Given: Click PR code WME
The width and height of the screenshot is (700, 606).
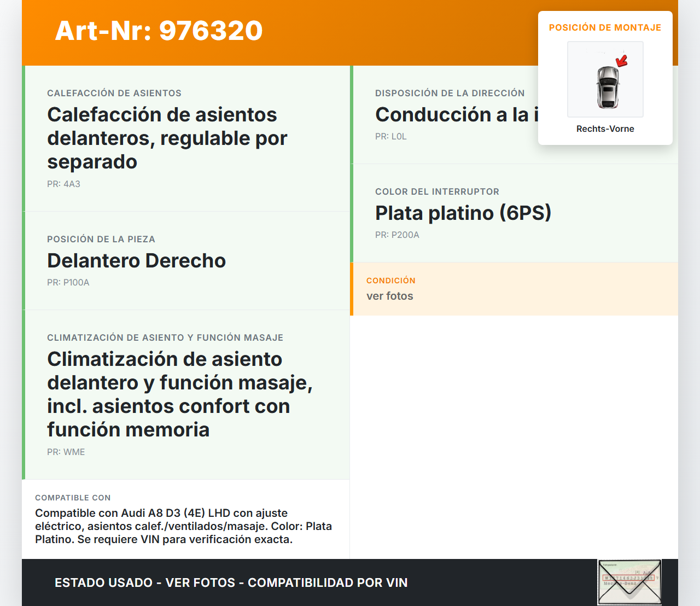Looking at the screenshot, I should [x=66, y=452].
